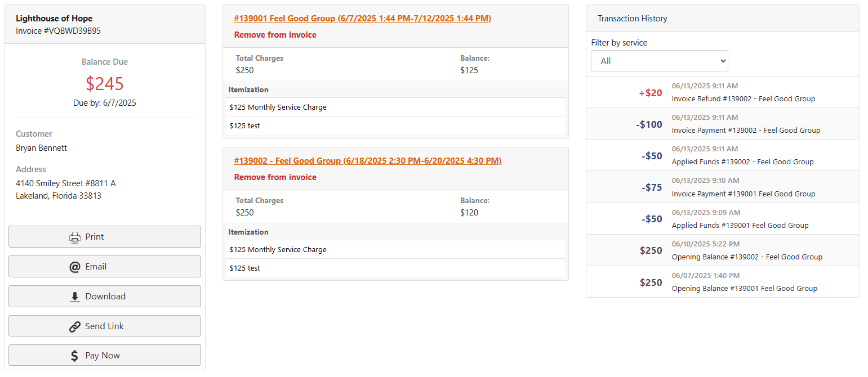
Task: Click the Pay Now button
Action: [105, 355]
